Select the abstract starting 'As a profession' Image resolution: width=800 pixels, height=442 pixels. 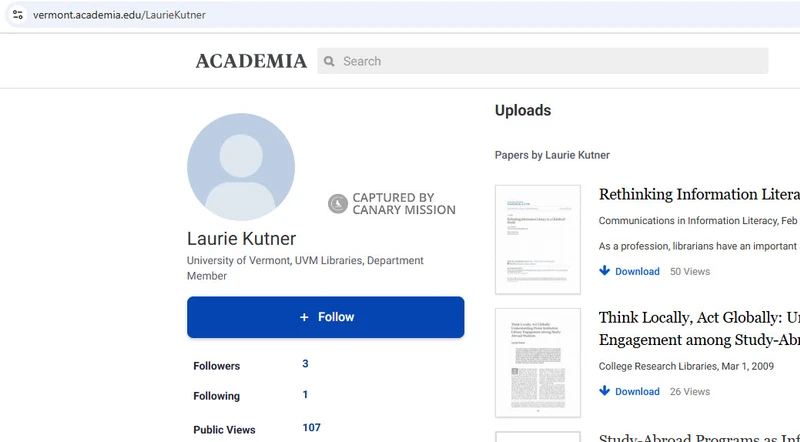coord(699,247)
